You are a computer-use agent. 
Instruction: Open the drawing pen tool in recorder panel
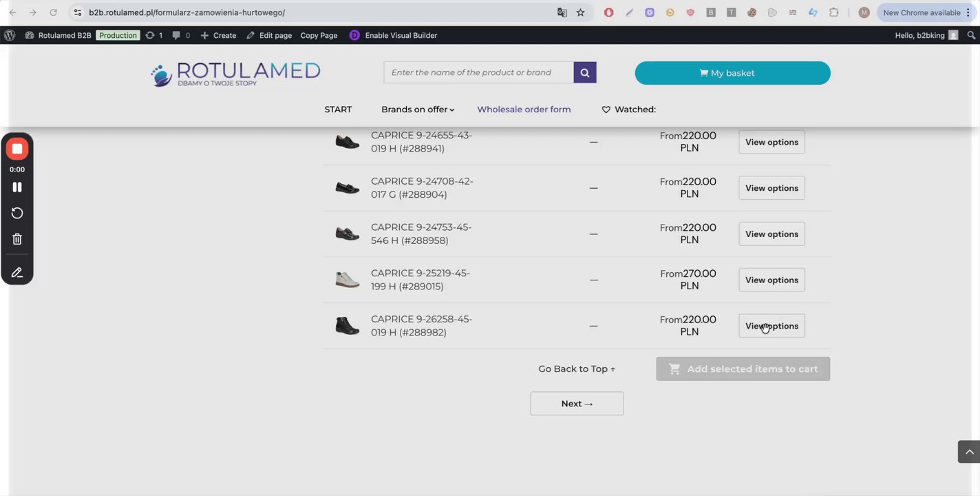(x=17, y=273)
